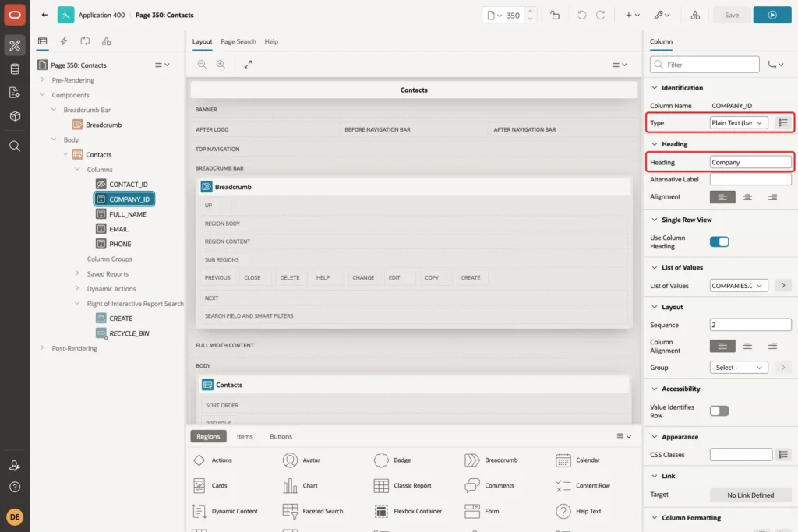Click the page lock icon in toolbar

click(x=555, y=16)
